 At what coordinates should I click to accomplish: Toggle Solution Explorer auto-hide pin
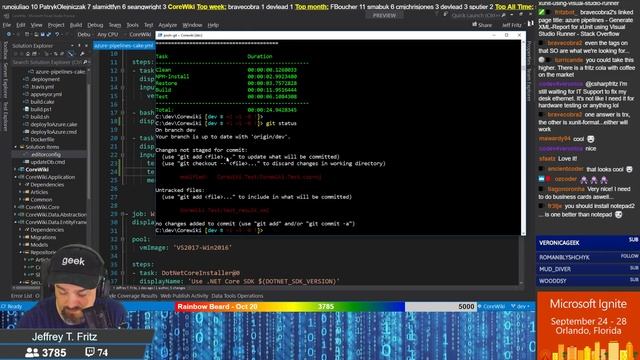click(x=80, y=46)
